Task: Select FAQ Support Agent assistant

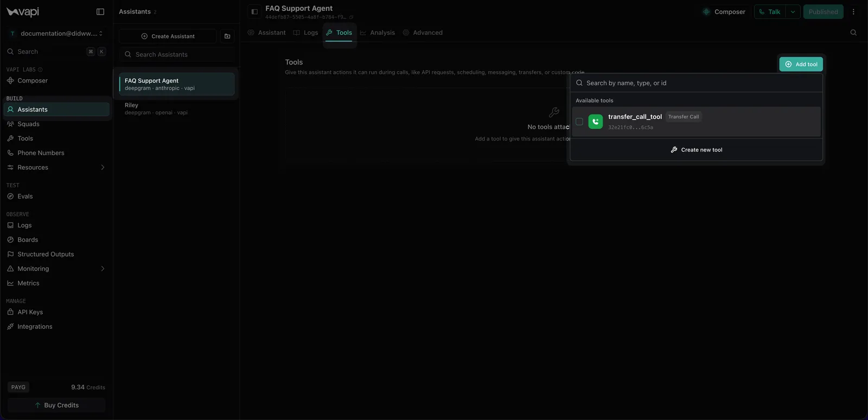Action: click(177, 84)
